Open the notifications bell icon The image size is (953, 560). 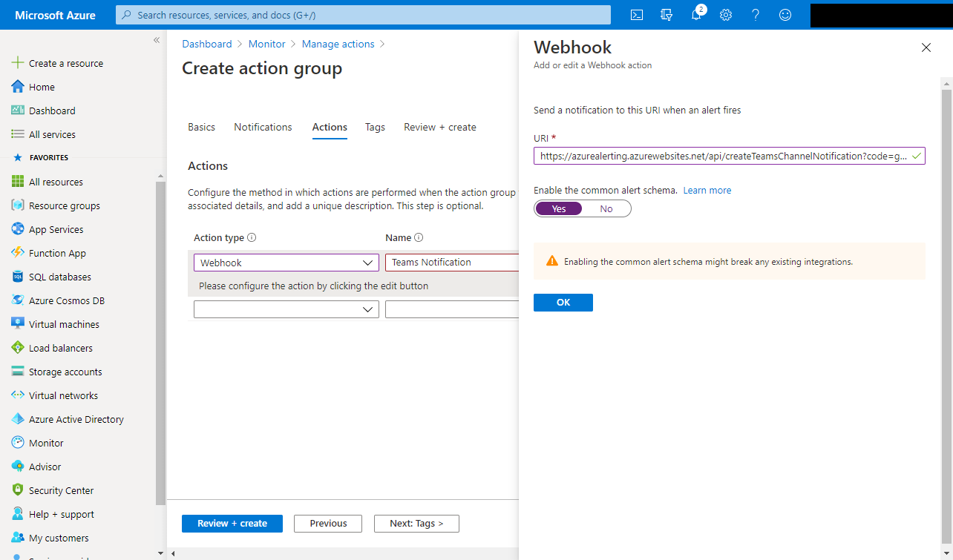click(x=696, y=15)
